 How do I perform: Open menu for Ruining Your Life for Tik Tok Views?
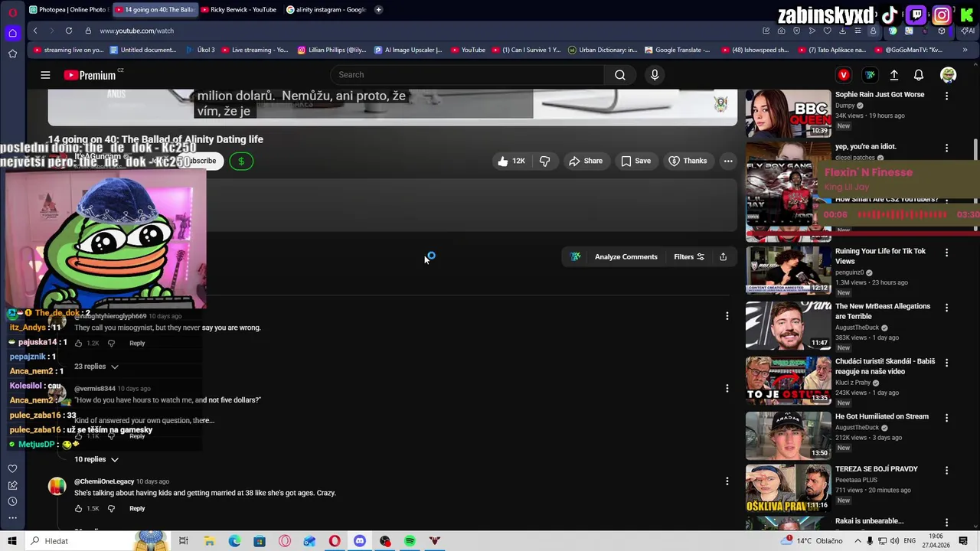click(946, 252)
